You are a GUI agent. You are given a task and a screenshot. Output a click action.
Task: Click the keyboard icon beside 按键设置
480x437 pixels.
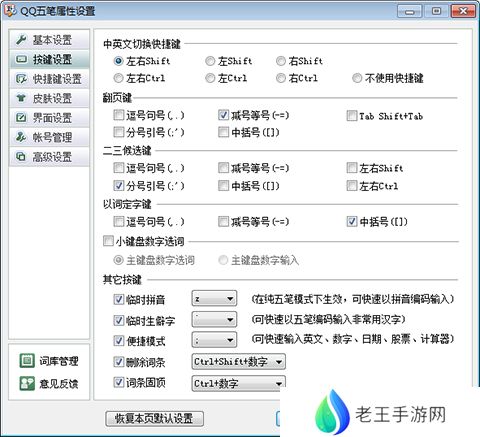pos(21,59)
